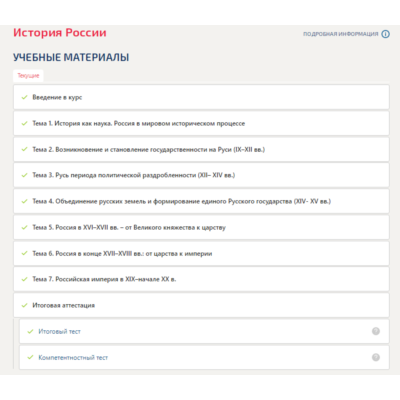Click the help icon on Компетентностный тест row

376,357
